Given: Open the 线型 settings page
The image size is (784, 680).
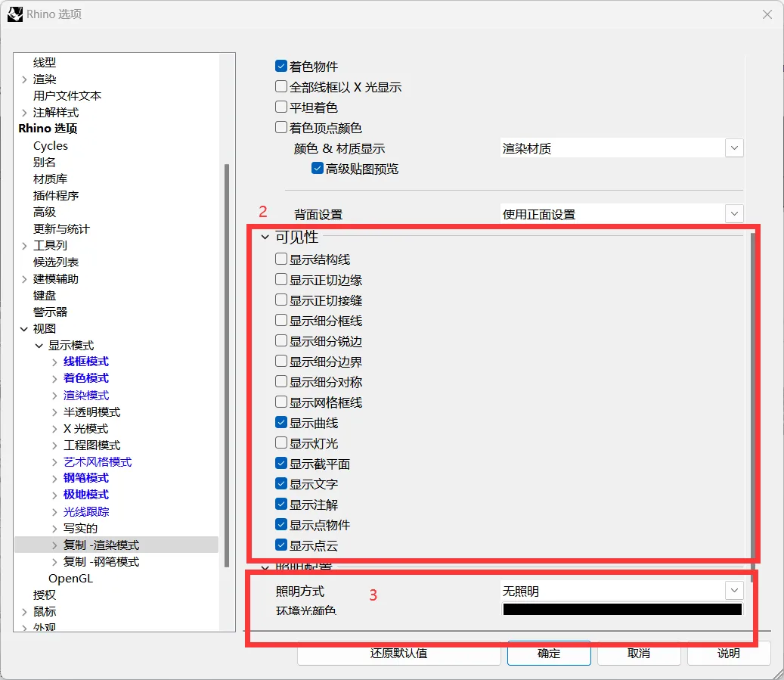Looking at the screenshot, I should tap(45, 63).
